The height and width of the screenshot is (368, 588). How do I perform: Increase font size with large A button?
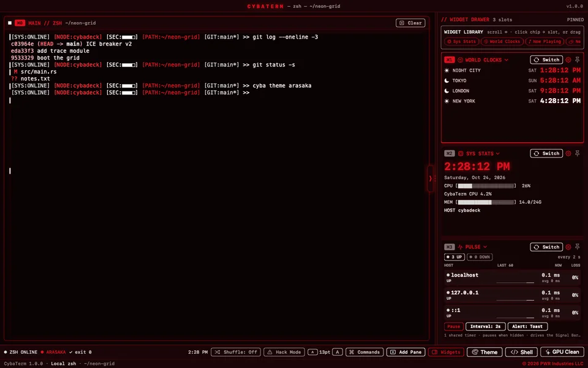337,352
